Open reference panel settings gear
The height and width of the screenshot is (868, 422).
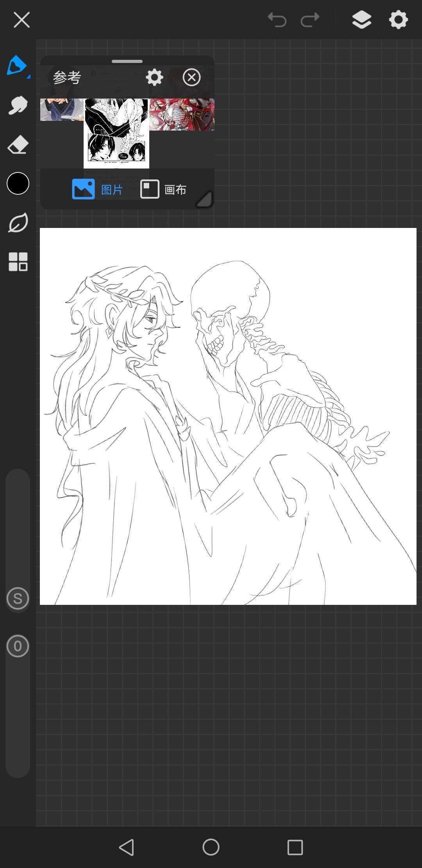click(154, 77)
